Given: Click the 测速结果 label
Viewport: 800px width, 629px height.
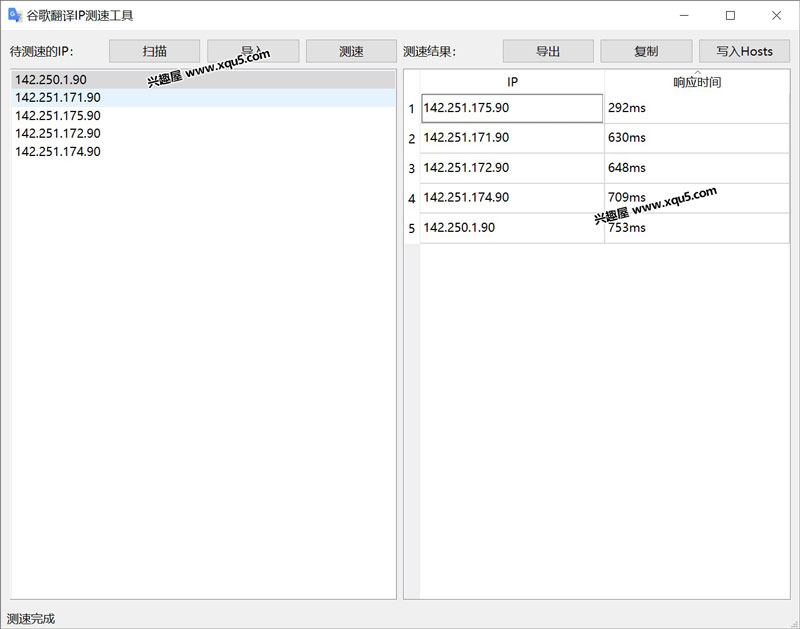Looking at the screenshot, I should pyautogui.click(x=430, y=52).
